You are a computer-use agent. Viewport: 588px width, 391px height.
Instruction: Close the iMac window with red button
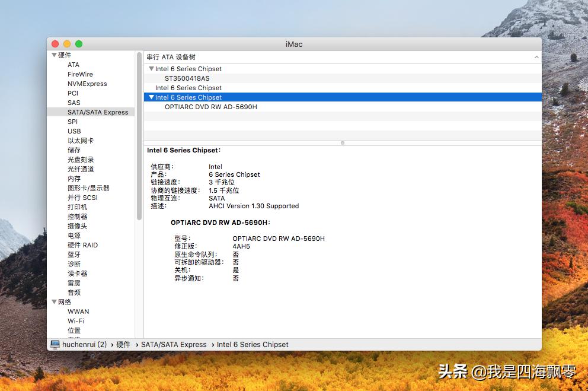coord(55,44)
